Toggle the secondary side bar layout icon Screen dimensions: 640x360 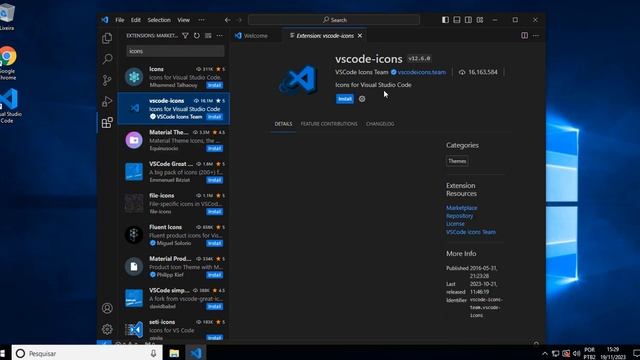point(468,20)
